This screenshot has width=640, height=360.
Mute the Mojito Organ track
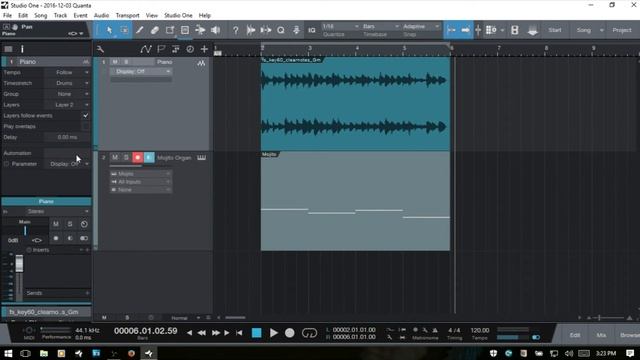115,158
